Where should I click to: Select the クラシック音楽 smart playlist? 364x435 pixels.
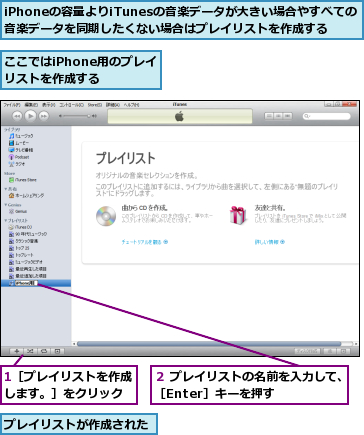(23, 241)
